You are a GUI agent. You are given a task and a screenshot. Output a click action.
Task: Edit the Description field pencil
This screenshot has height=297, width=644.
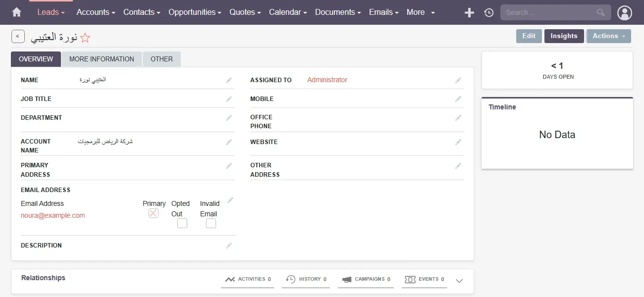point(229,246)
